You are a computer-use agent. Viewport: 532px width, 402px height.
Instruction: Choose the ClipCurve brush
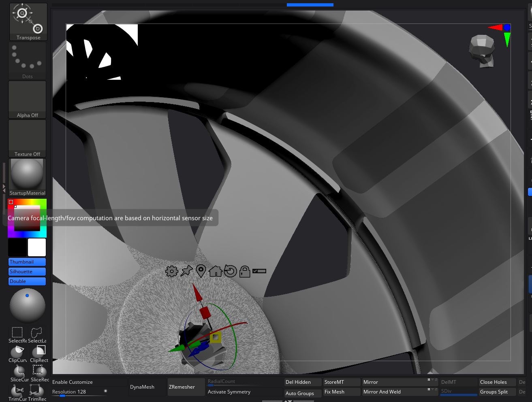(17, 354)
